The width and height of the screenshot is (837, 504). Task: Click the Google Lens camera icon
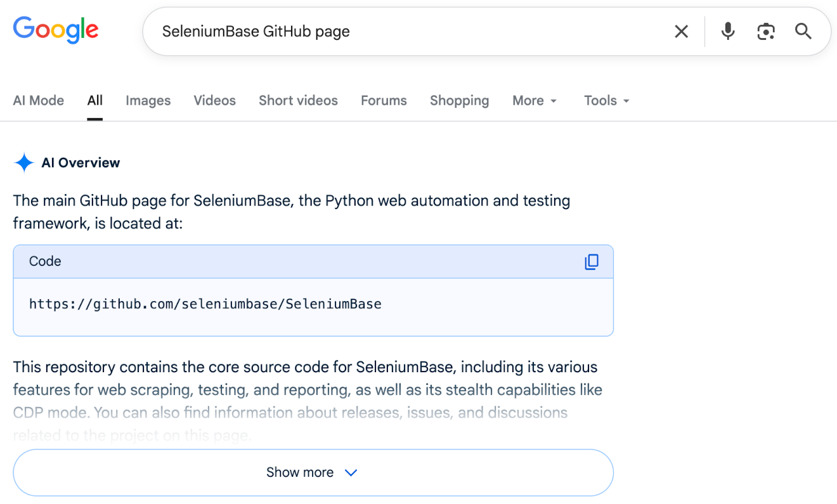[765, 30]
